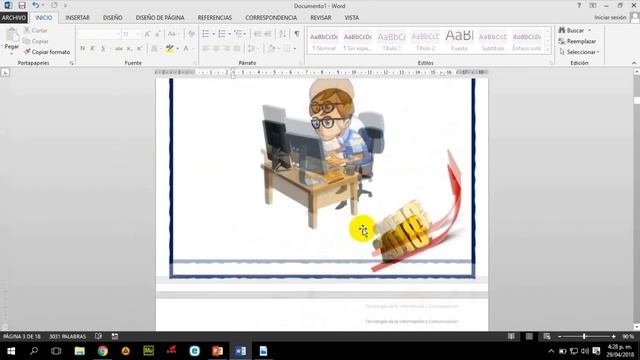Expand the multilevel list dropdown
640x360 pixels.
245,34
